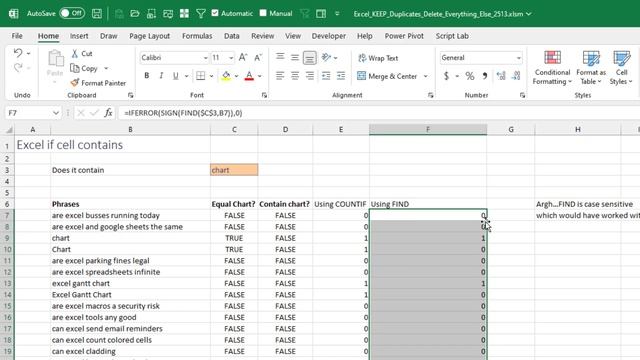Click the filter funnel icon in quick access toolbar

point(200,13)
